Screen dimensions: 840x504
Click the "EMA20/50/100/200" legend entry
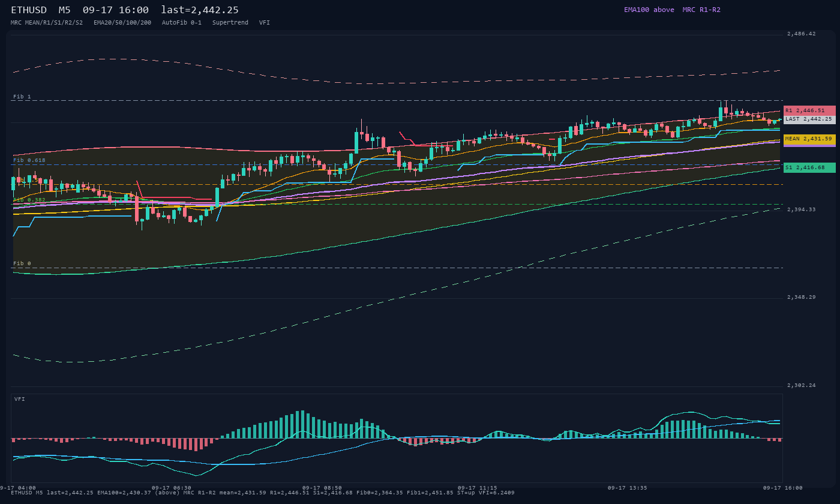(x=122, y=22)
